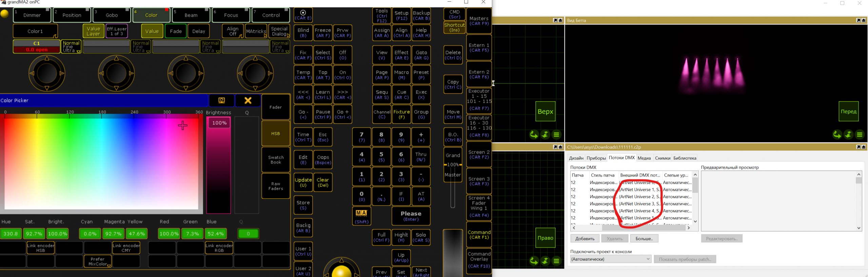Viewport: 868px width, 277px height.
Task: Open the hamburger menu in the Перед viewport
Action: click(x=860, y=135)
